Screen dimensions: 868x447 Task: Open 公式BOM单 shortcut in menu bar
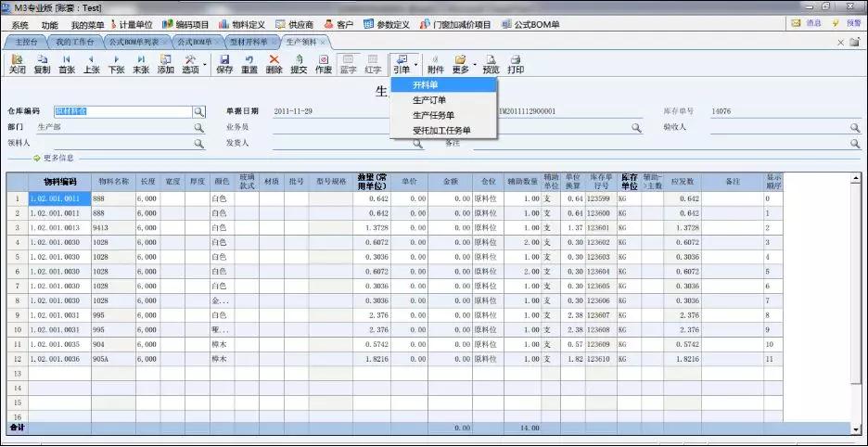tap(530, 25)
